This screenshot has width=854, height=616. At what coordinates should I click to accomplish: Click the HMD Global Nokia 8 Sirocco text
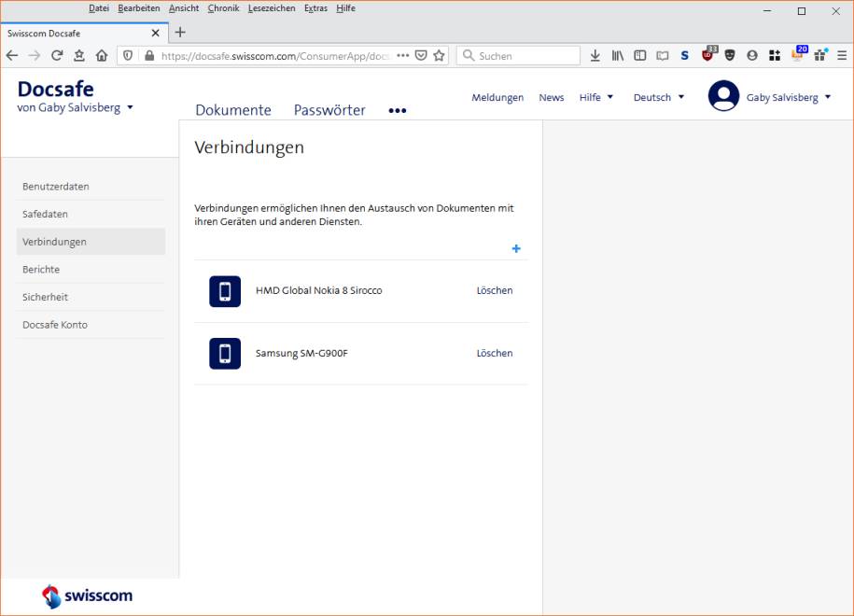pyautogui.click(x=318, y=291)
